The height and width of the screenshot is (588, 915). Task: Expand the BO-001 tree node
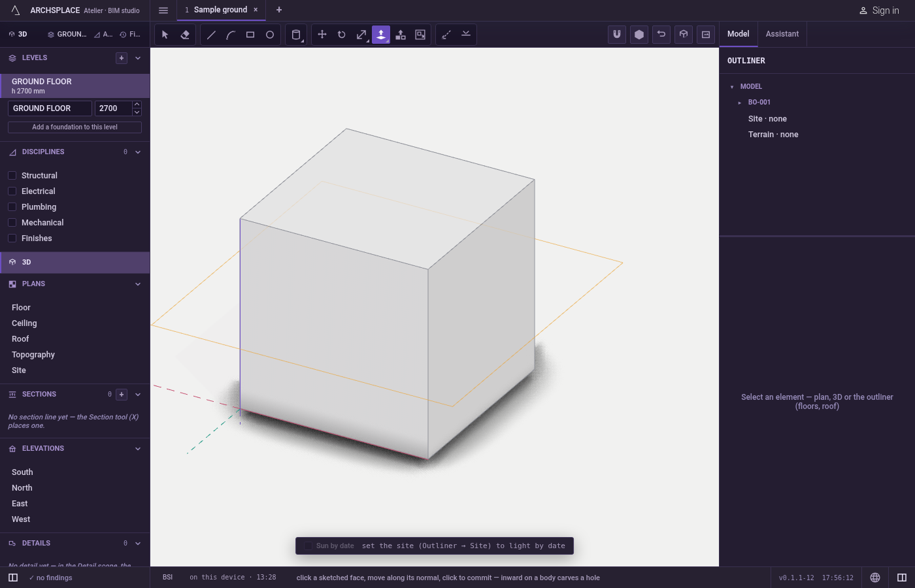(739, 103)
